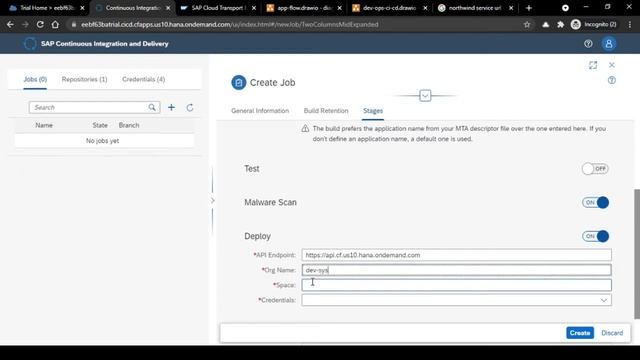Click the API Endpoint input field
This screenshot has height=360, width=640.
tap(456, 255)
